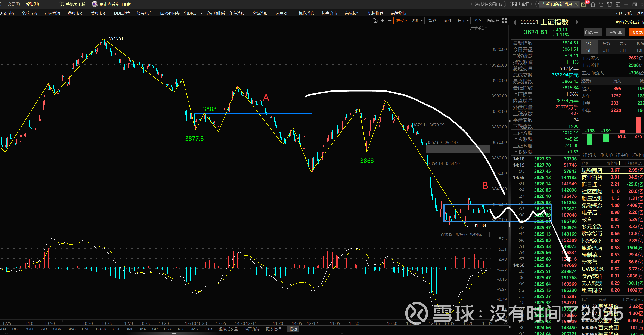The width and height of the screenshot is (644, 335).
Task: Toggle 简约 simple mode
Action: 478,21
